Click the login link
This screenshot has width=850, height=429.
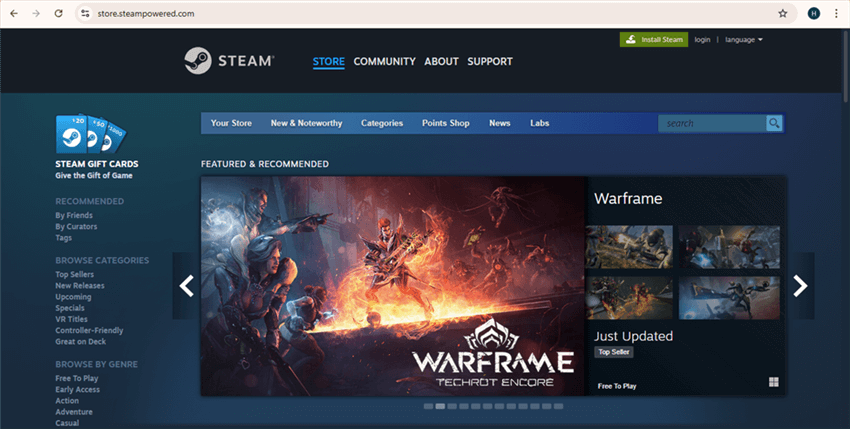click(702, 40)
